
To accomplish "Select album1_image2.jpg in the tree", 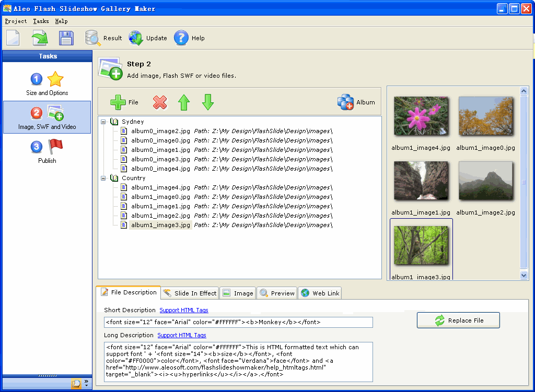I will [x=160, y=216].
